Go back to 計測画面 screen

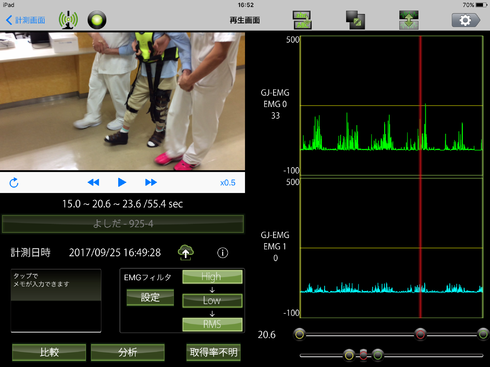[26, 20]
